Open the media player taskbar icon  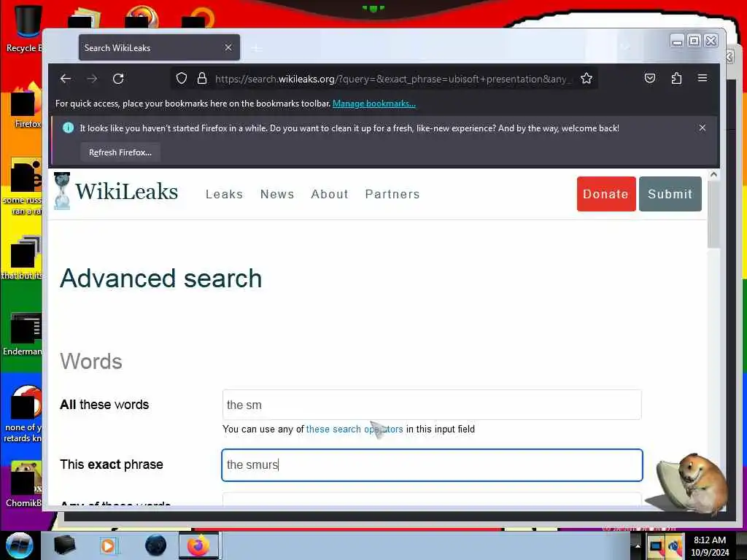click(x=108, y=545)
